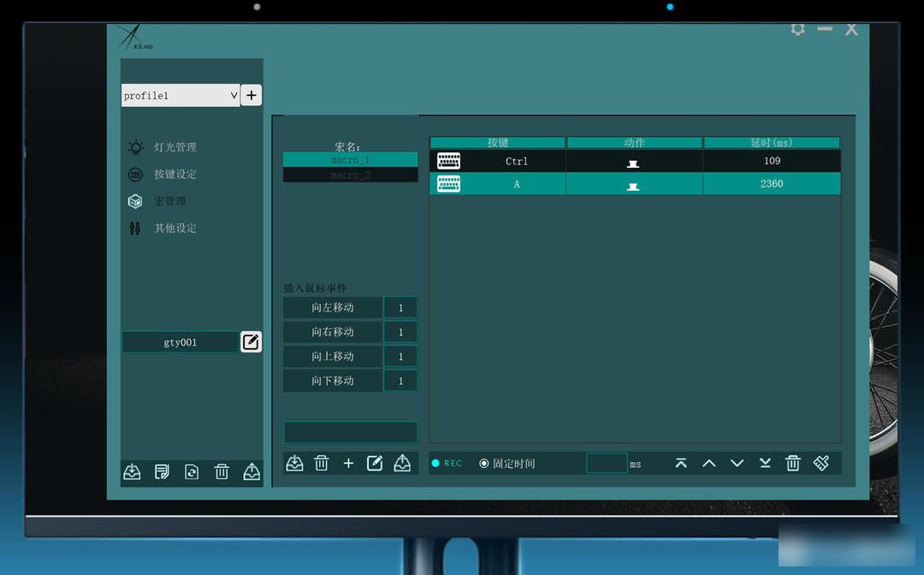The width and height of the screenshot is (924, 575).
Task: Click keyboard icon in Ctrl row
Action: [448, 161]
